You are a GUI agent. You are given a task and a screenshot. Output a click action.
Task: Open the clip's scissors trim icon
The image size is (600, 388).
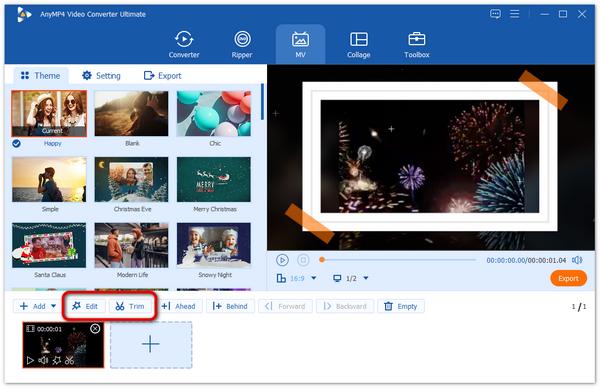pos(69,360)
